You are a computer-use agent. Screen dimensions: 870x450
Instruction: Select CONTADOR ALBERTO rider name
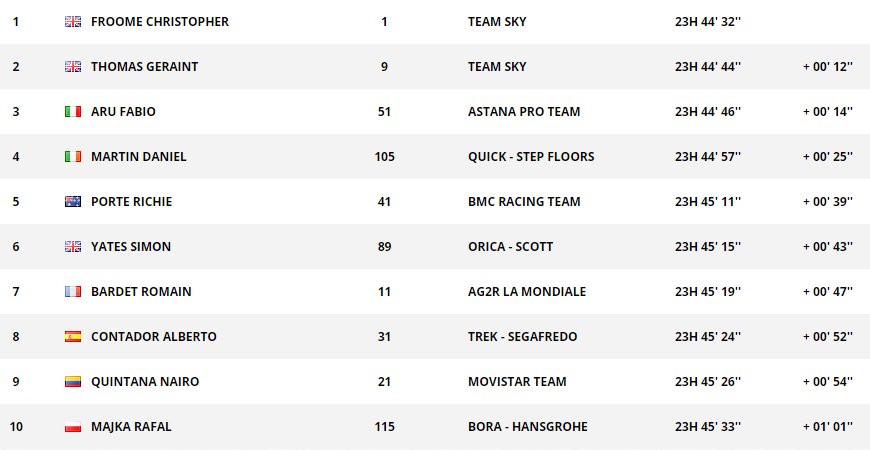(153, 337)
